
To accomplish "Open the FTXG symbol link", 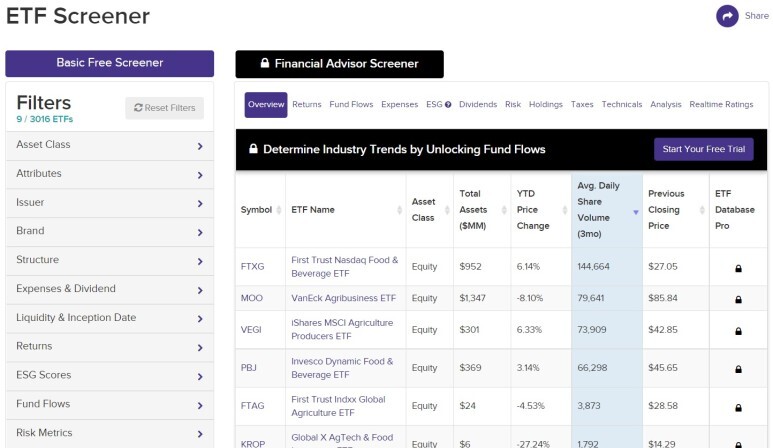I will (252, 267).
